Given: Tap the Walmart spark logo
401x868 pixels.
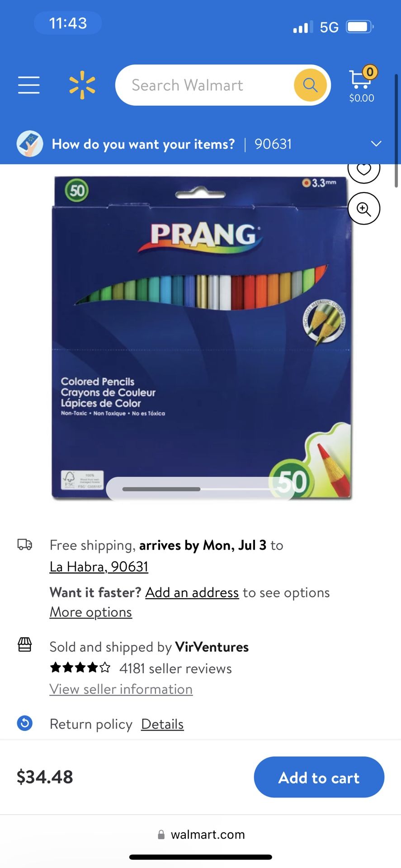Looking at the screenshot, I should [x=82, y=85].
